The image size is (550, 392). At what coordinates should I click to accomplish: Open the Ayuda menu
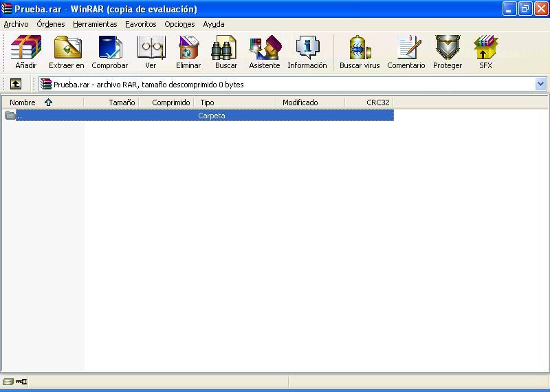coord(214,24)
